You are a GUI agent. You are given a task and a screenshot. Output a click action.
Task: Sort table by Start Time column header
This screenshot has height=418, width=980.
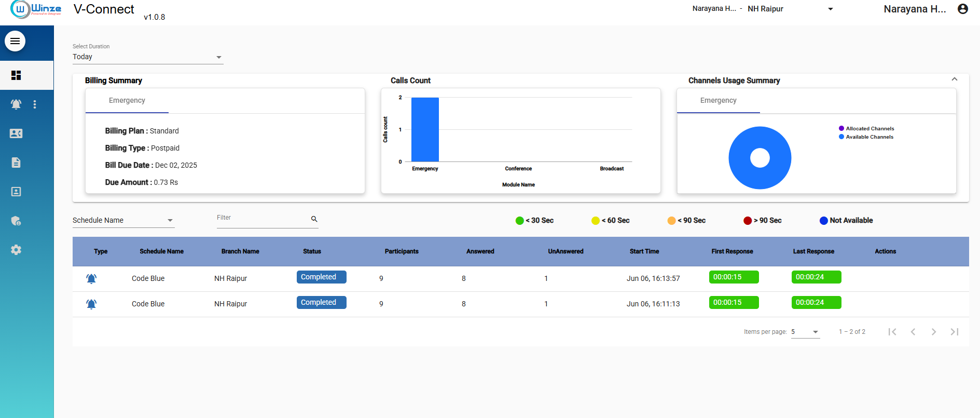tap(644, 251)
